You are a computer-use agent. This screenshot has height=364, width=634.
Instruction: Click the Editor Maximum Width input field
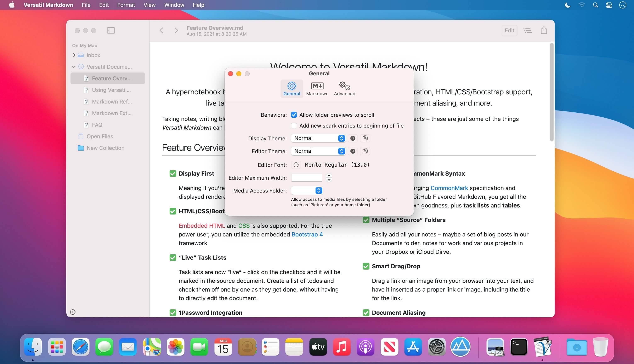click(x=306, y=178)
